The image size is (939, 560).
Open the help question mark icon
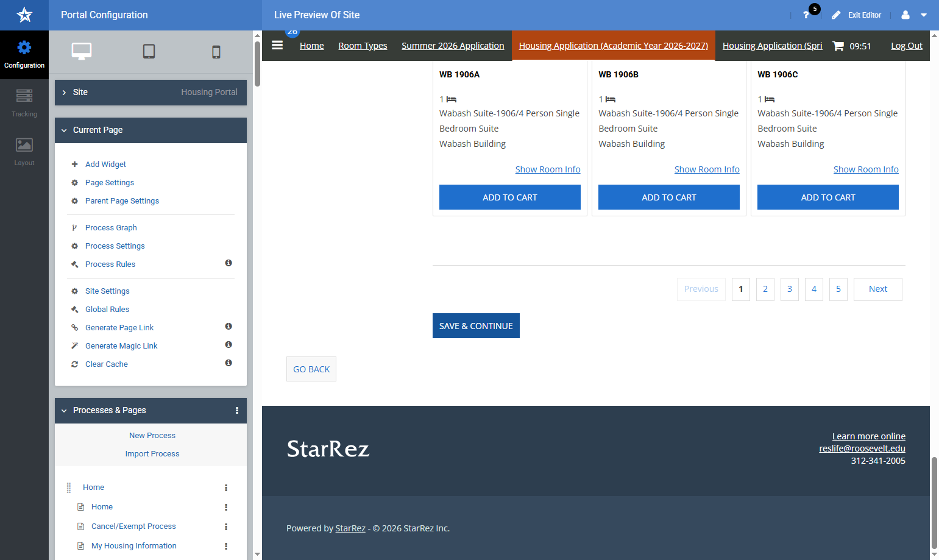tap(806, 15)
